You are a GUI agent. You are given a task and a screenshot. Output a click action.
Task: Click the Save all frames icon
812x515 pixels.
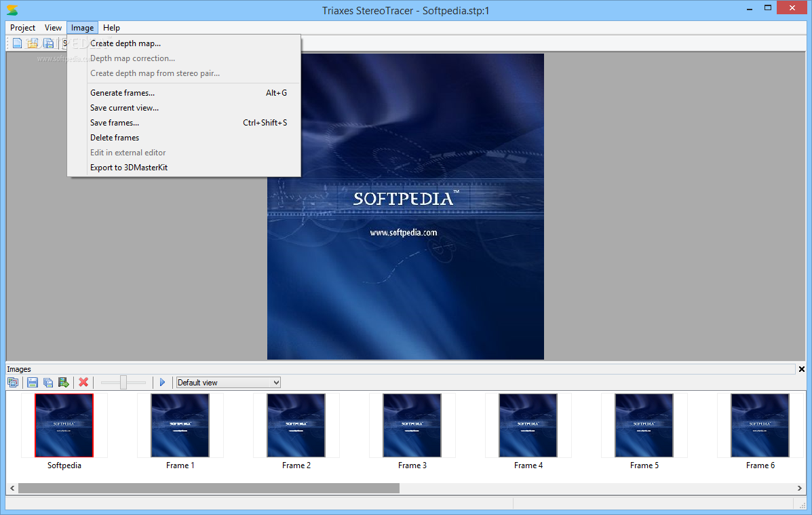pos(47,383)
